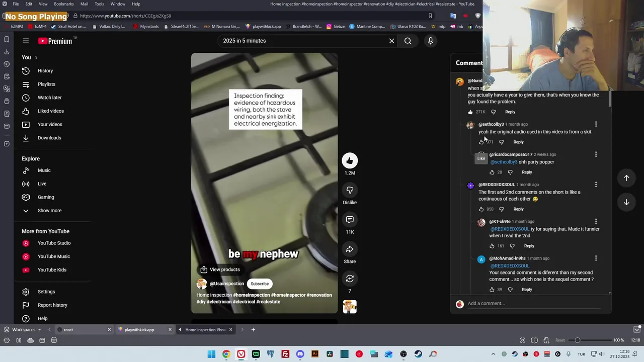Open Watch later list
644x362 pixels.
49,98
